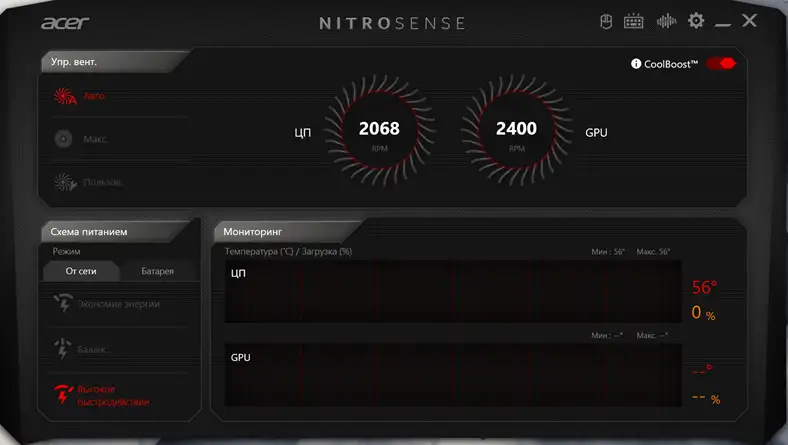Click the GPU load -- % reading

(706, 398)
